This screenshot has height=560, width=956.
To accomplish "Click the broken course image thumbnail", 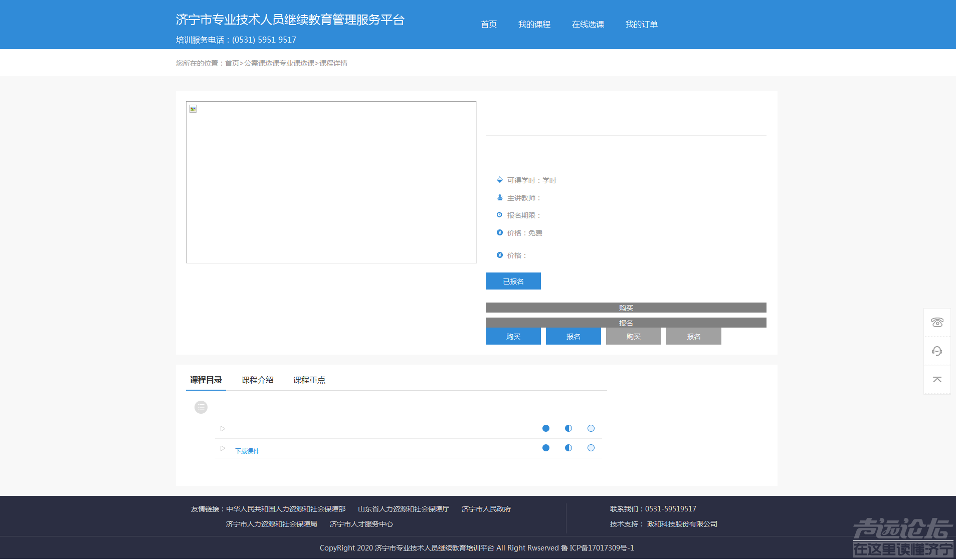I will (x=331, y=182).
